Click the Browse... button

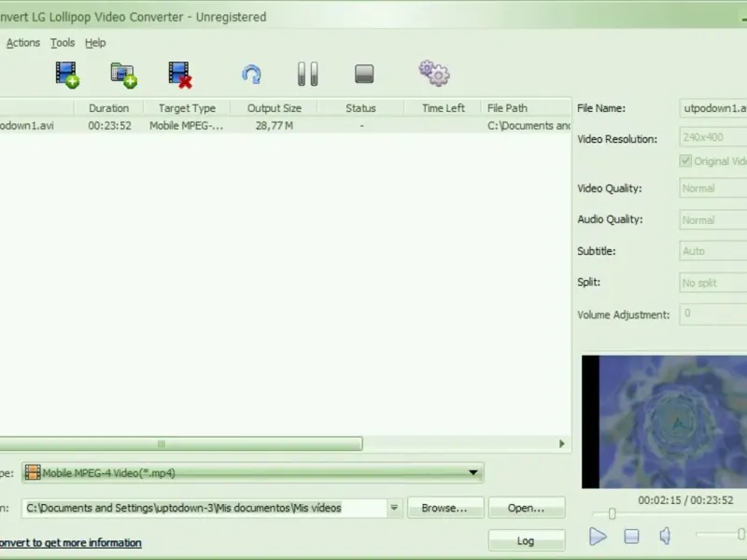(x=445, y=508)
